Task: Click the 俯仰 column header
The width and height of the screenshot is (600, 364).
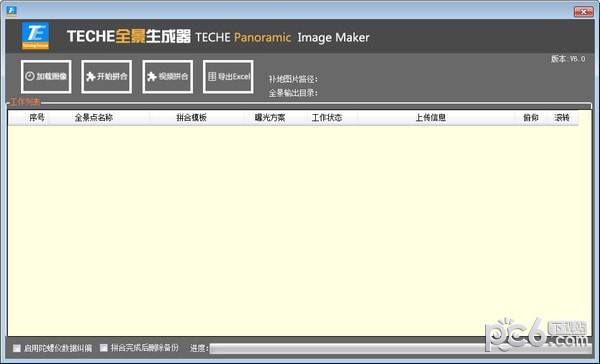Action: click(x=531, y=118)
